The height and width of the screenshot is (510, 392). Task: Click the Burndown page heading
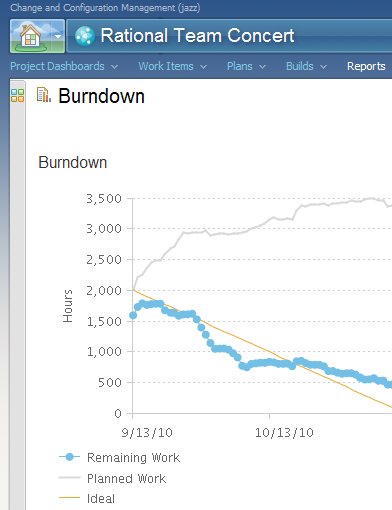(101, 96)
